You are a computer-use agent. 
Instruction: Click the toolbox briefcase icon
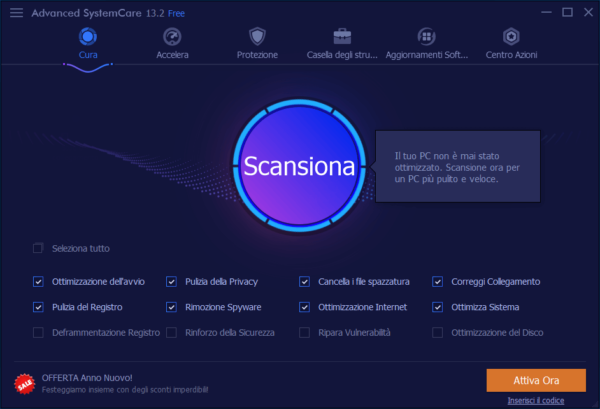coord(342,37)
